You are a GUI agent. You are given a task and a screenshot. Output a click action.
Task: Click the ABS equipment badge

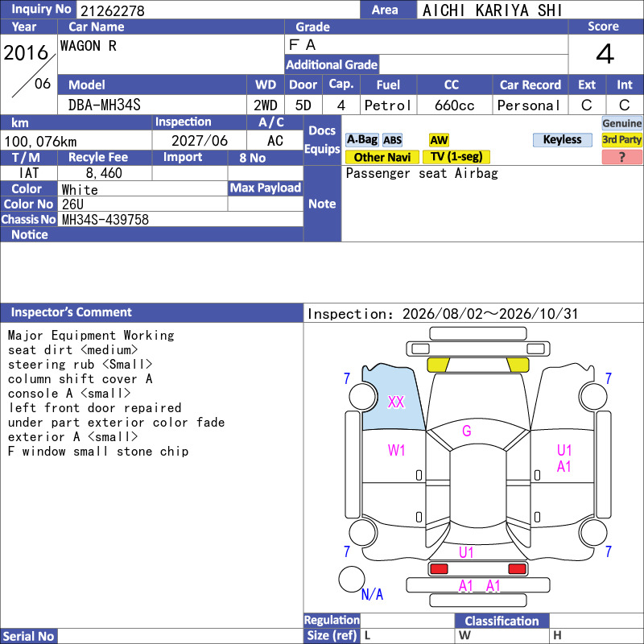click(x=392, y=140)
